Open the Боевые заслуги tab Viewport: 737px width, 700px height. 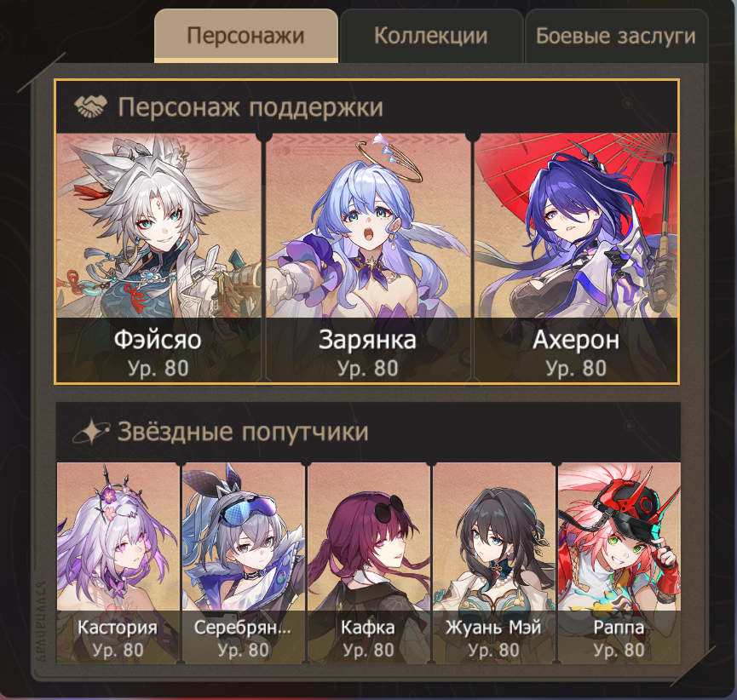[616, 36]
